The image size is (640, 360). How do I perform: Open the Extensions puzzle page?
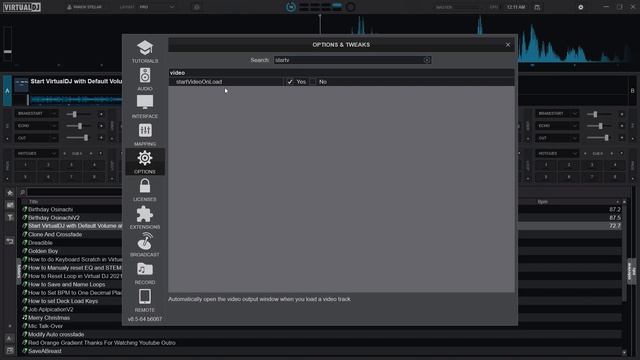145,218
